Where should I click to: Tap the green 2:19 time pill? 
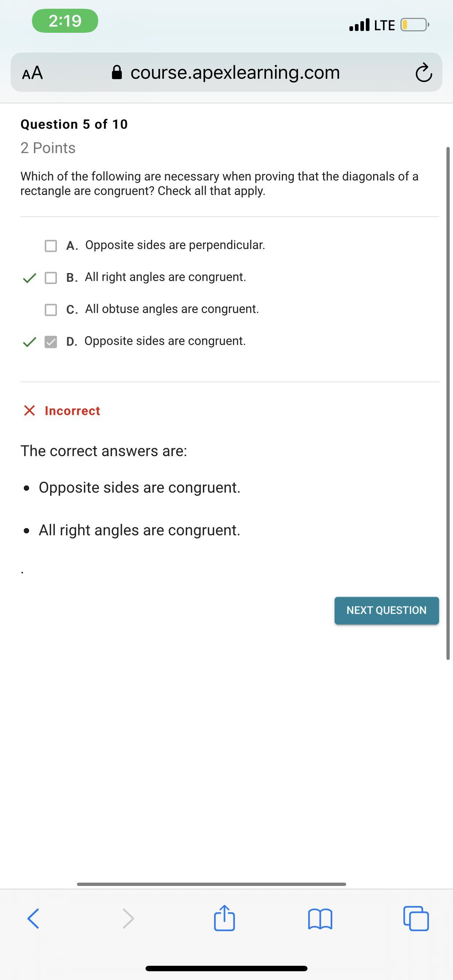(x=65, y=20)
